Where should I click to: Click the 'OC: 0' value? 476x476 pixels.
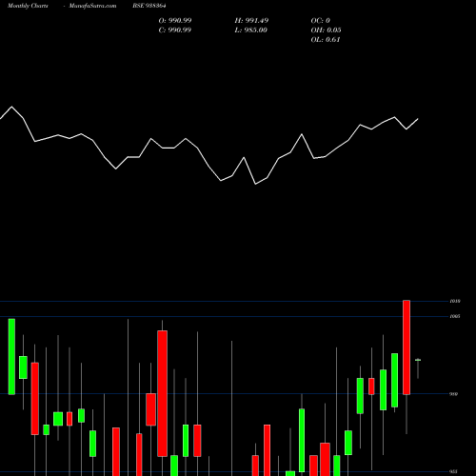[x=321, y=21]
